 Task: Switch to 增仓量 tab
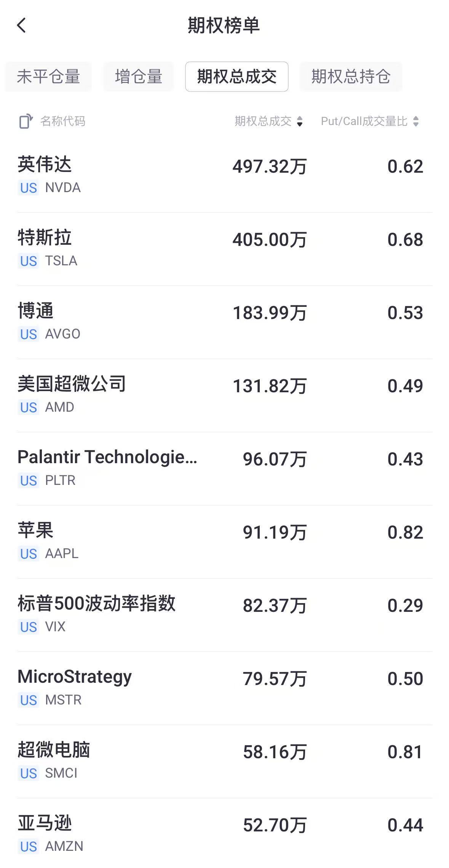coord(139,77)
